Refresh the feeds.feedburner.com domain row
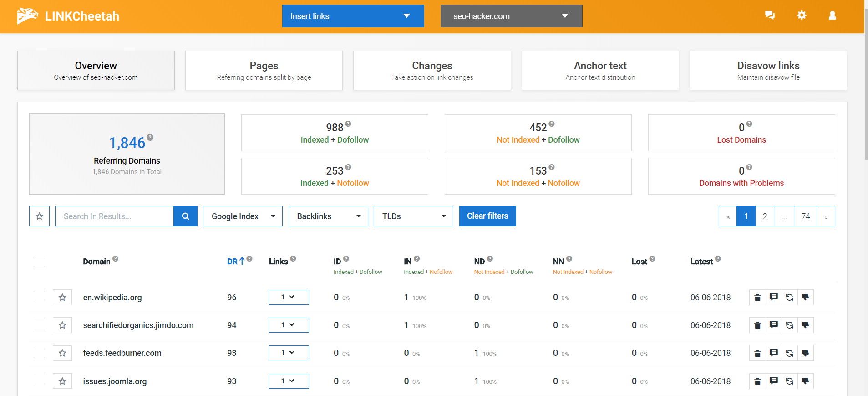868x396 pixels. point(789,353)
